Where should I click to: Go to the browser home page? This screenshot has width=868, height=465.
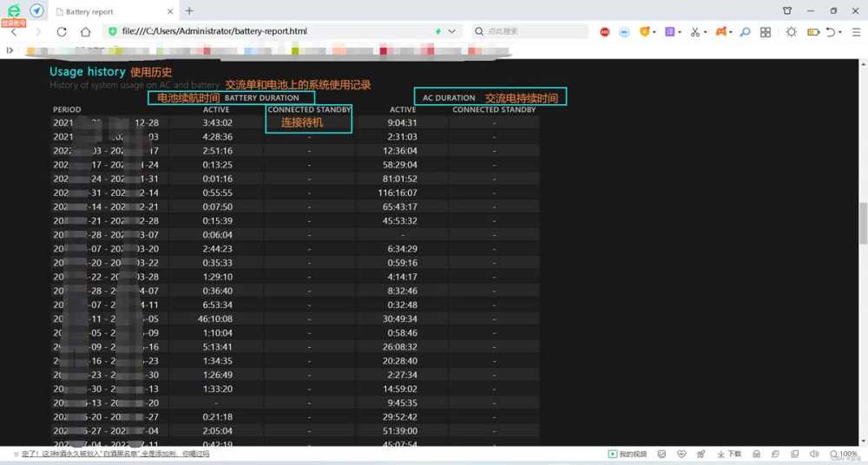click(86, 31)
